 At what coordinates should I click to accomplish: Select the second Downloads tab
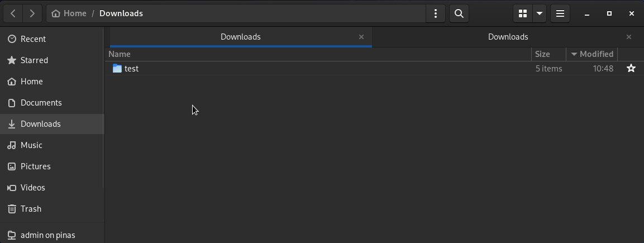coord(508,37)
